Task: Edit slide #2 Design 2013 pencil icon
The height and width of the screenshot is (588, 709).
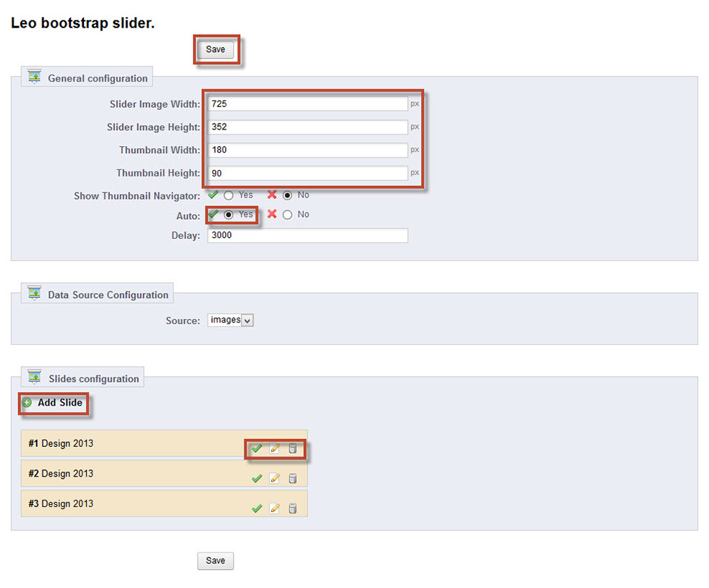Action: [x=274, y=478]
